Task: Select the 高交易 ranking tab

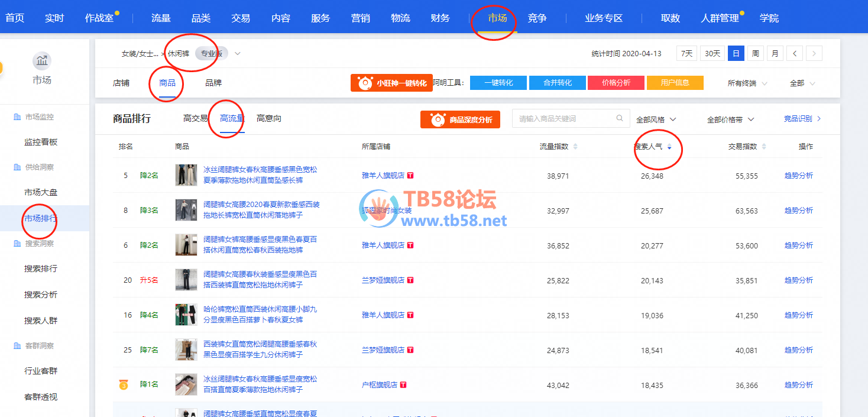Action: (196, 119)
